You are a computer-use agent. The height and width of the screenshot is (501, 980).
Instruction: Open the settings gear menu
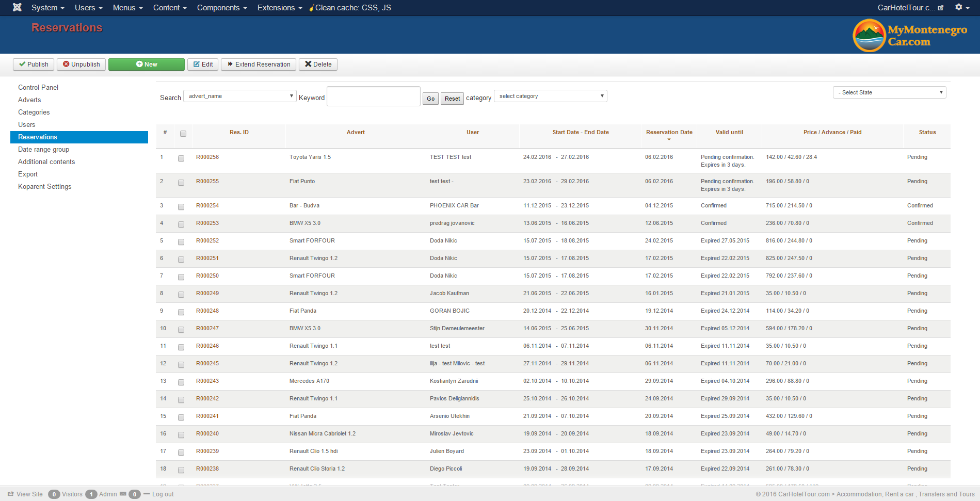961,7
